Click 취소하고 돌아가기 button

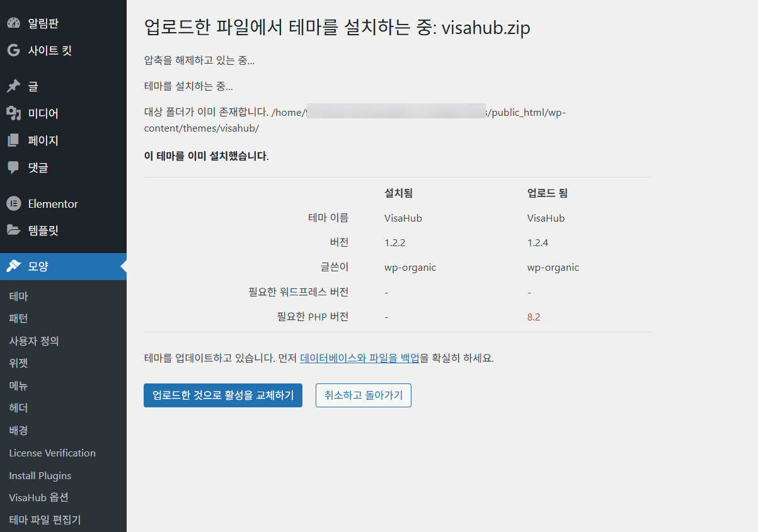364,395
